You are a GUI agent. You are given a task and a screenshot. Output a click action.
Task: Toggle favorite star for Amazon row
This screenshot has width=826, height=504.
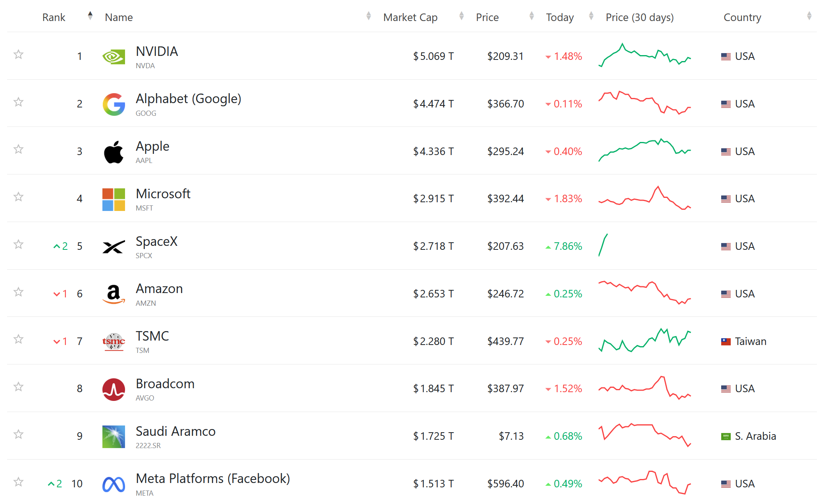click(x=18, y=292)
